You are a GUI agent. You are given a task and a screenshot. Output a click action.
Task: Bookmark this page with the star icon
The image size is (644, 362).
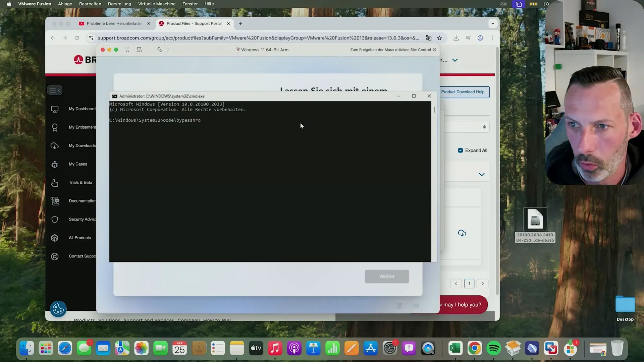click(439, 38)
